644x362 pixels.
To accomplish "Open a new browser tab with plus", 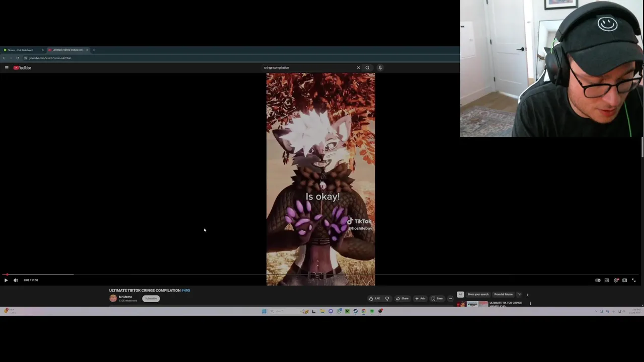I will click(x=94, y=50).
